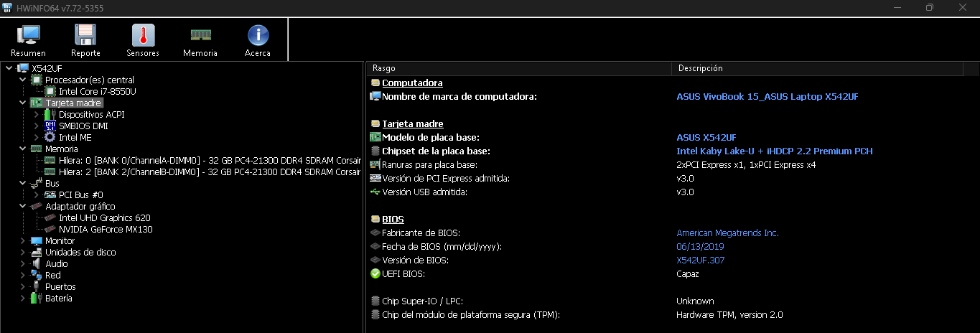
Task: Click the Unidades de disco drive icon
Action: pyautogui.click(x=37, y=252)
